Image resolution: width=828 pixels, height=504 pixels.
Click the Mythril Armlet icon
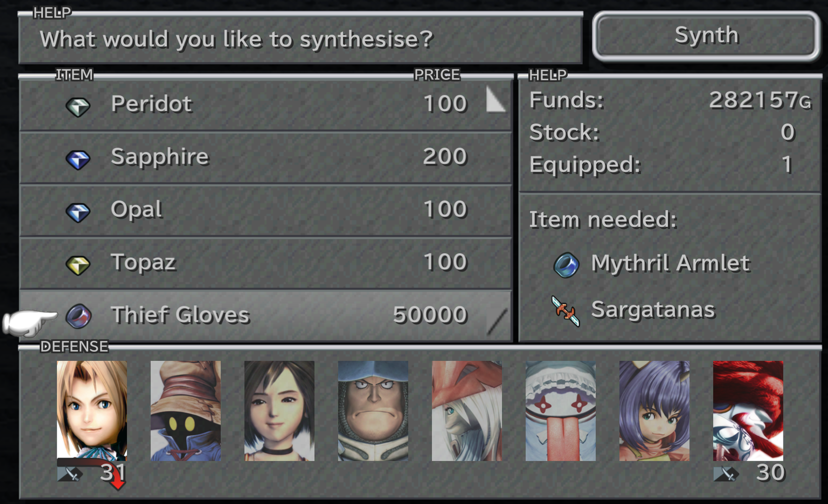pos(566,265)
